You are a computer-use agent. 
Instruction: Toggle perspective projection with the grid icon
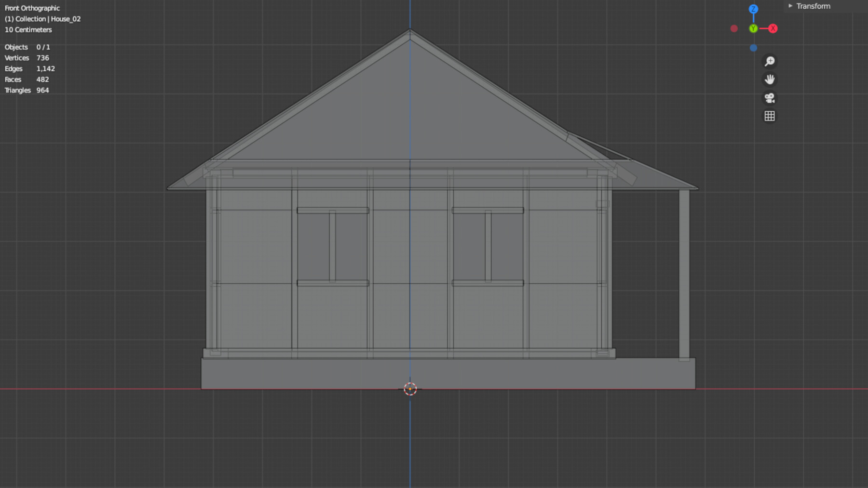[770, 116]
